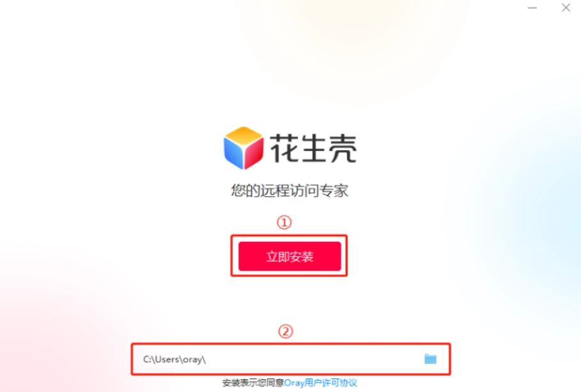Click the C:\Users\oray\ path text
This screenshot has height=392, width=581.
(x=174, y=359)
